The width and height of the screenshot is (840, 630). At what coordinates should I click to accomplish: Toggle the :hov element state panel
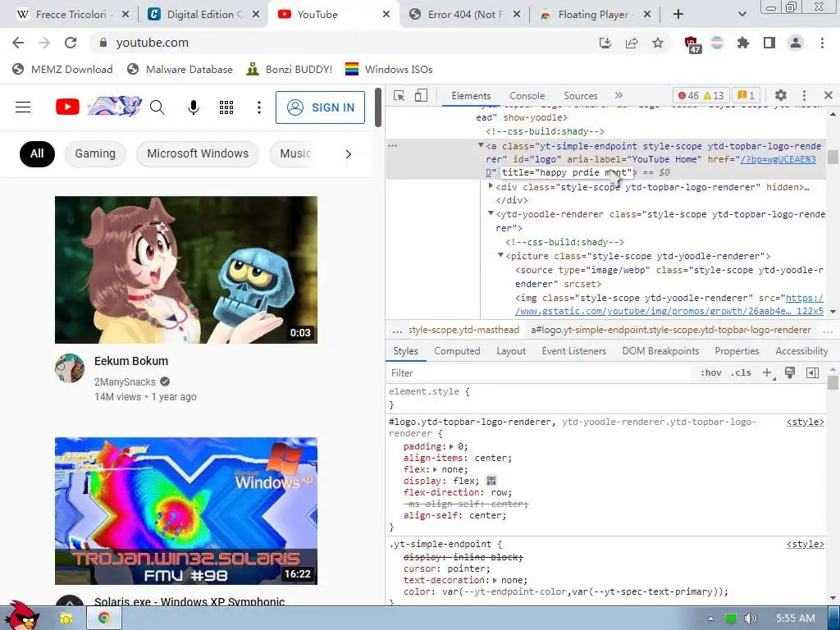coord(711,373)
